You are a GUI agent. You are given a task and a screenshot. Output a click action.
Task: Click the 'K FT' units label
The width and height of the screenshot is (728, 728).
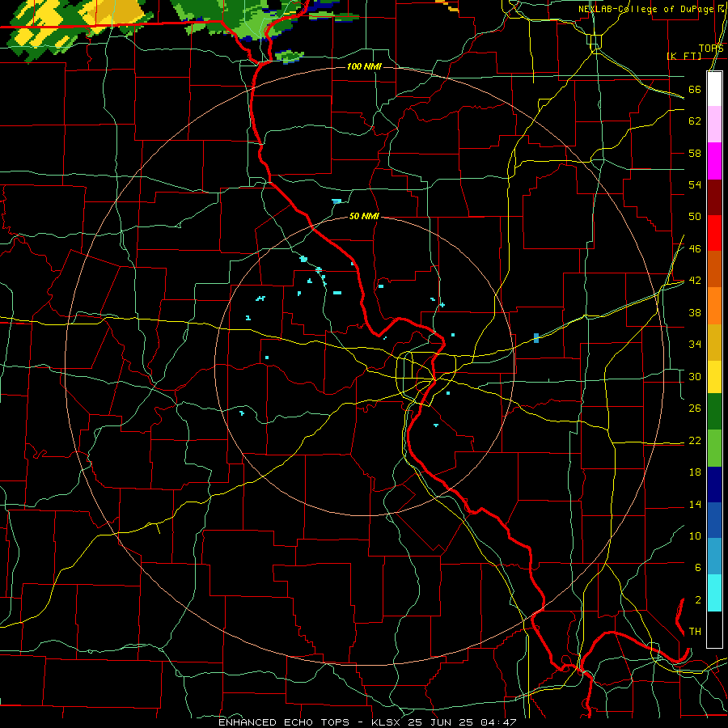pyautogui.click(x=684, y=56)
